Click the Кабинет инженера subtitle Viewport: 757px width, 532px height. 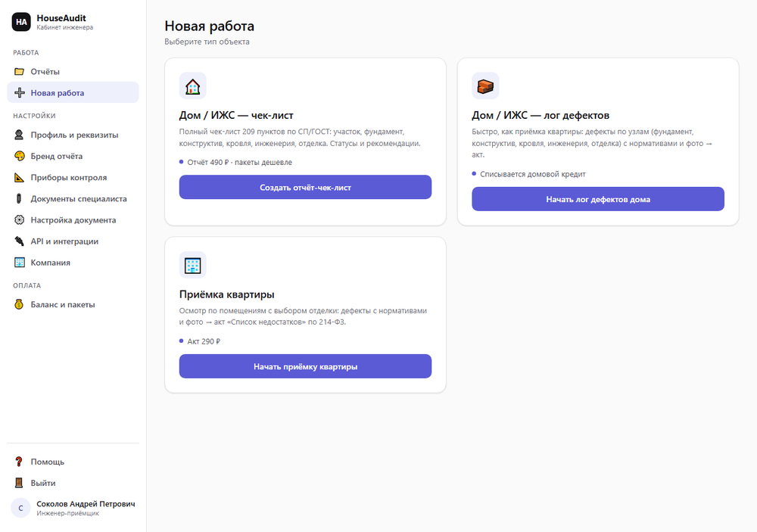64,27
